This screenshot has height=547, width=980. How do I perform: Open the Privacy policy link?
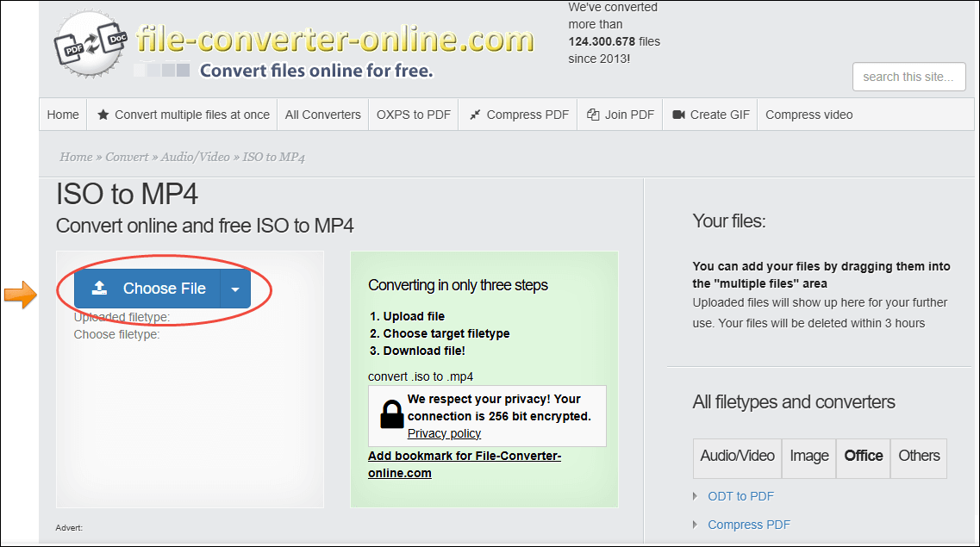point(445,433)
